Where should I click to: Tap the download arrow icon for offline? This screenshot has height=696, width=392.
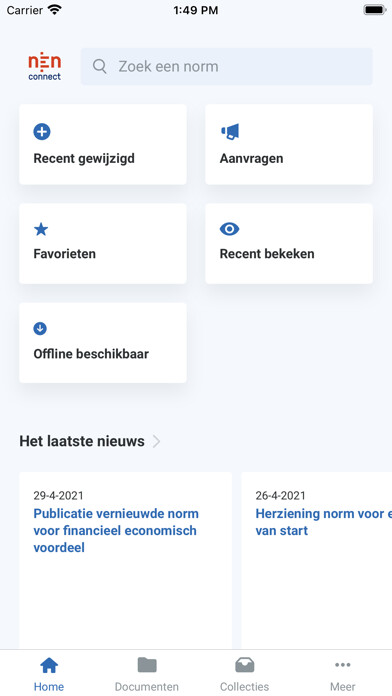coord(40,328)
